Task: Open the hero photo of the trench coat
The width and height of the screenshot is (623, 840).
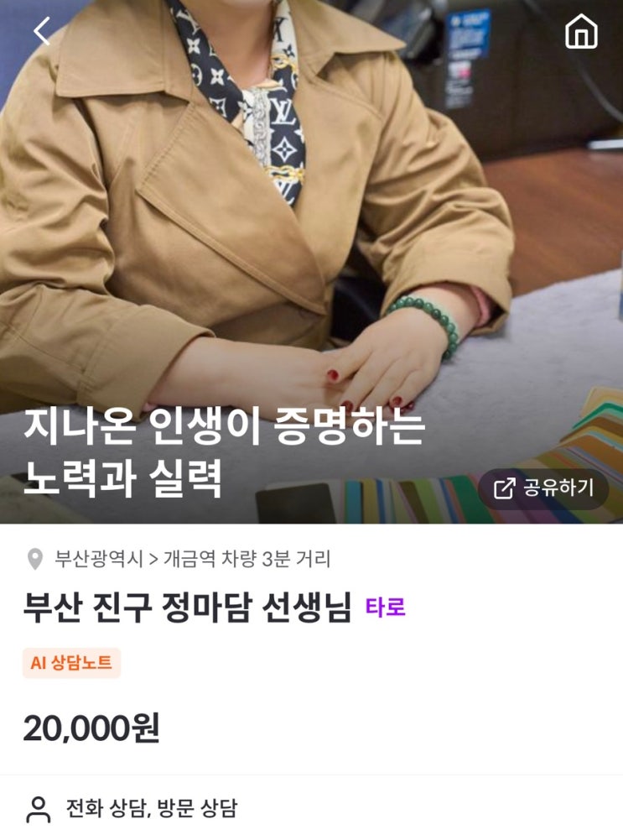Action: coord(312,262)
